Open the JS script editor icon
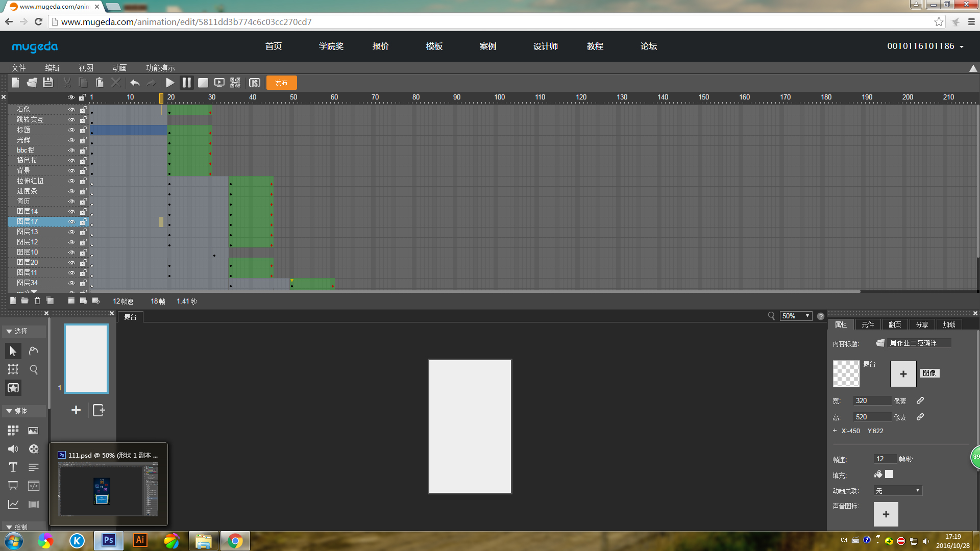The width and height of the screenshot is (980, 551). (x=254, y=83)
